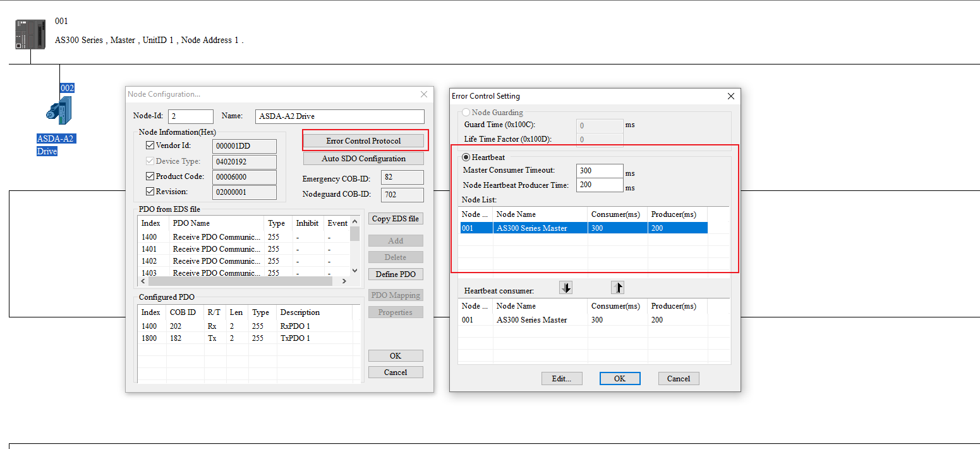Select the Heartbeat radio button
Viewport: 980px width, 449px height.
[467, 157]
